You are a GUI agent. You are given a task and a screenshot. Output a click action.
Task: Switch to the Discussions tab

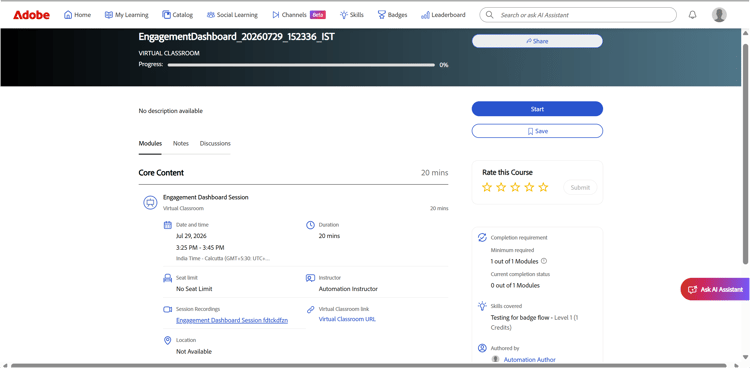pyautogui.click(x=215, y=144)
